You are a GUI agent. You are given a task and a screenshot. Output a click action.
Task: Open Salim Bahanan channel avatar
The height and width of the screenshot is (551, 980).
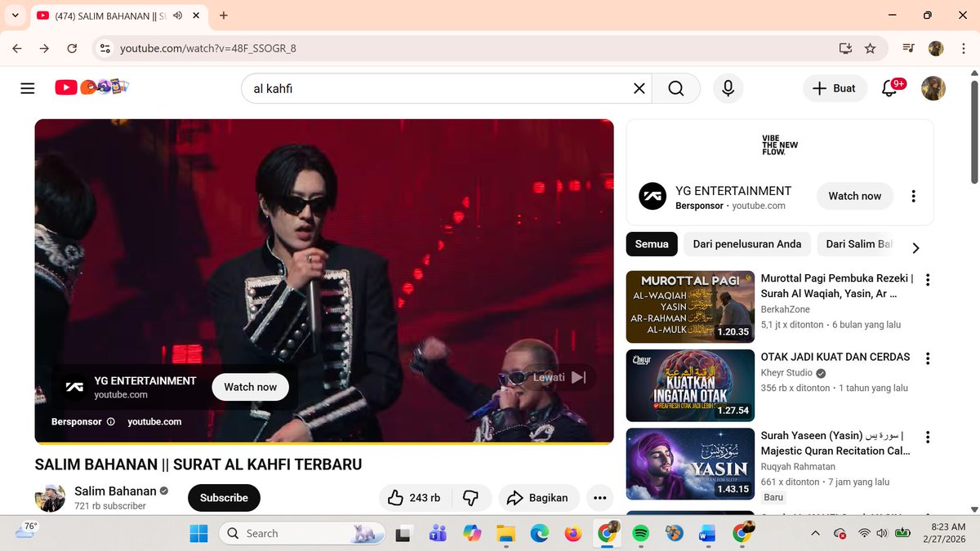tap(50, 498)
